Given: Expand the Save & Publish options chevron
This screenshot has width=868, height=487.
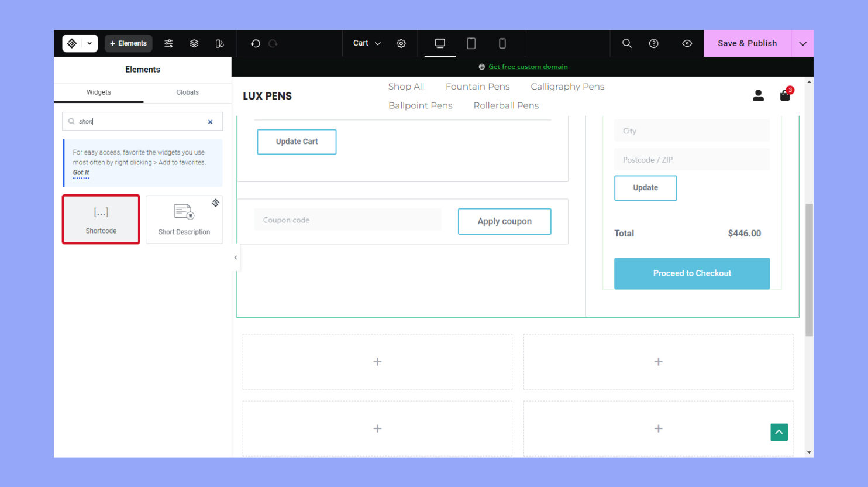Looking at the screenshot, I should pos(802,43).
